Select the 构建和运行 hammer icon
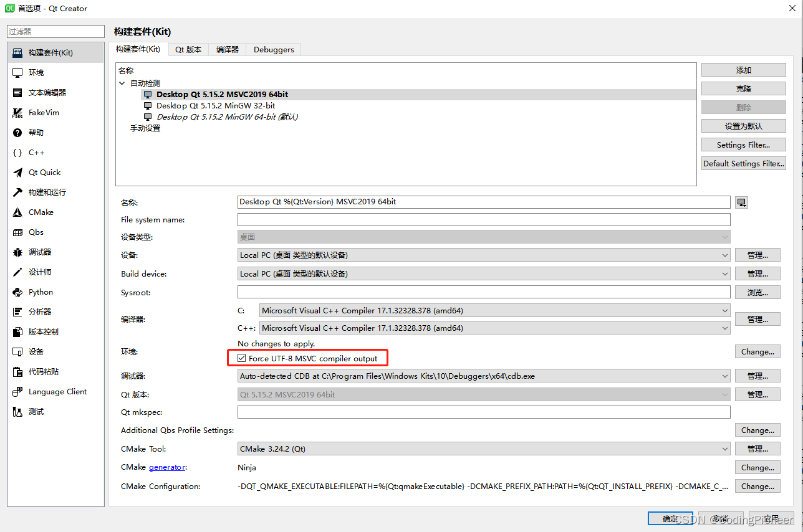Screen dimensions: 803x532 [x=17, y=192]
